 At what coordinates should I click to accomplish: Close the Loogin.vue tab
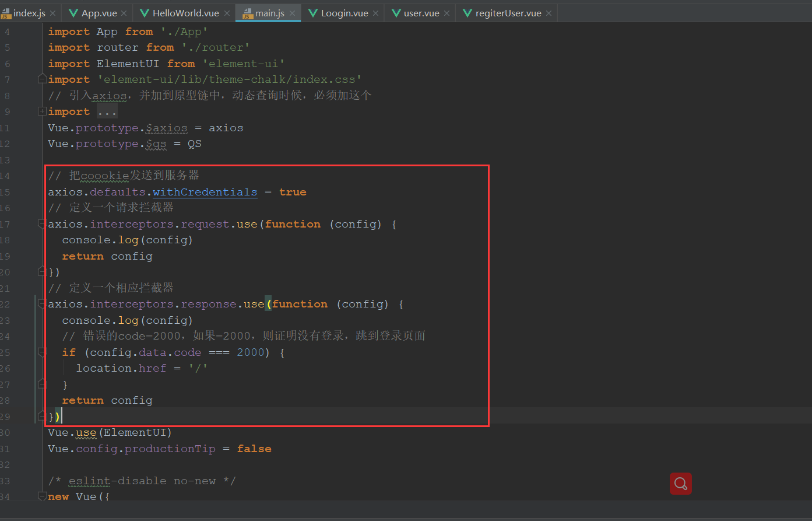375,13
